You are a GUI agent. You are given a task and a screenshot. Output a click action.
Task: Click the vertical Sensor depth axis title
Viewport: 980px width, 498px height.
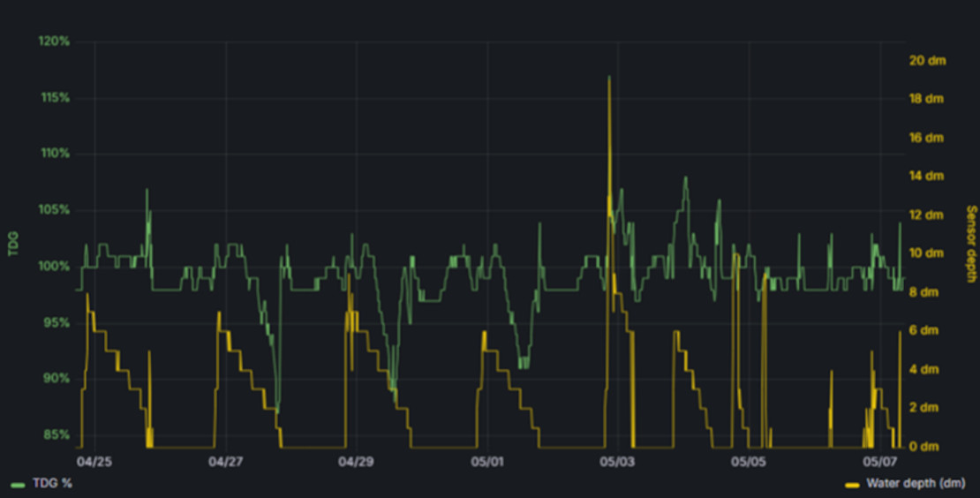pos(970,245)
